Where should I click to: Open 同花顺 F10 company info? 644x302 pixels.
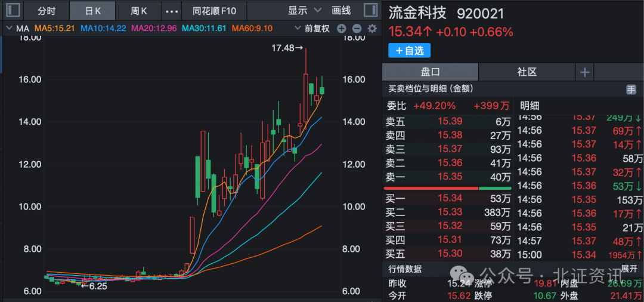point(215,11)
